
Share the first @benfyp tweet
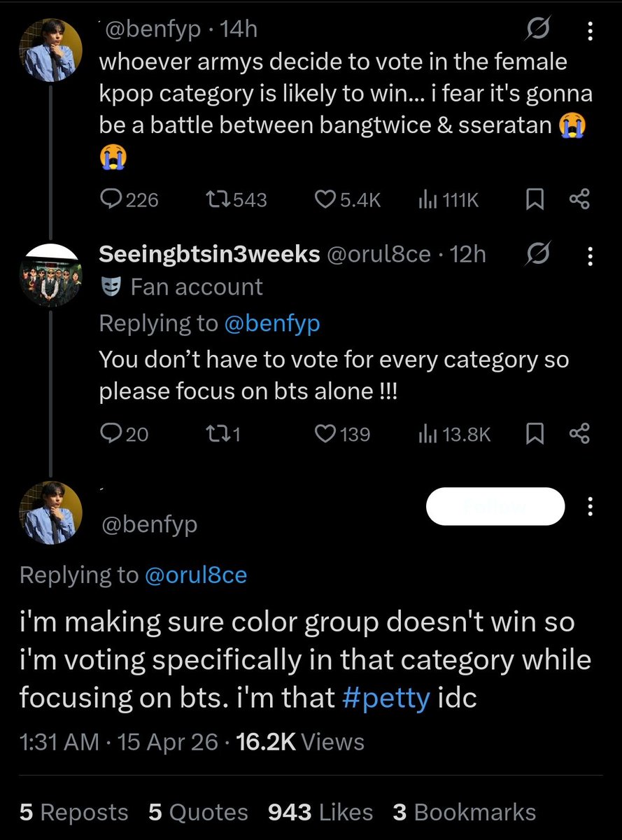[x=580, y=200]
